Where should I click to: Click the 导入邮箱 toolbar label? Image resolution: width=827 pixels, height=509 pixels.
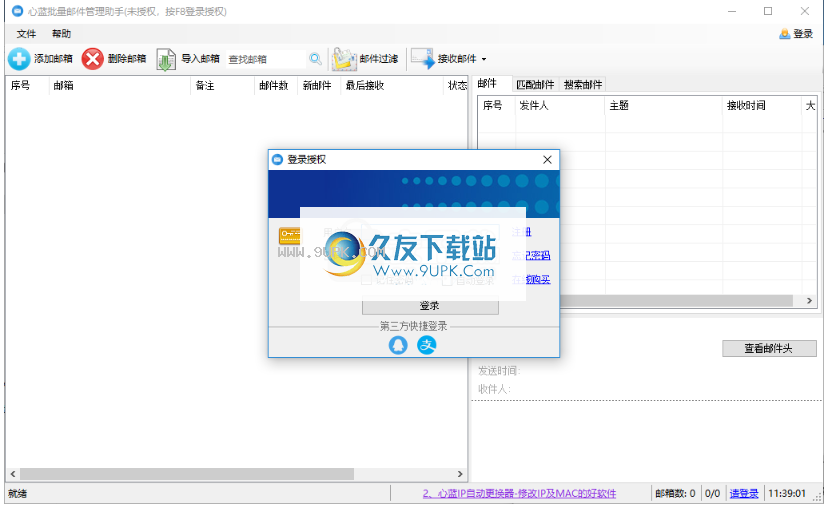pos(200,59)
